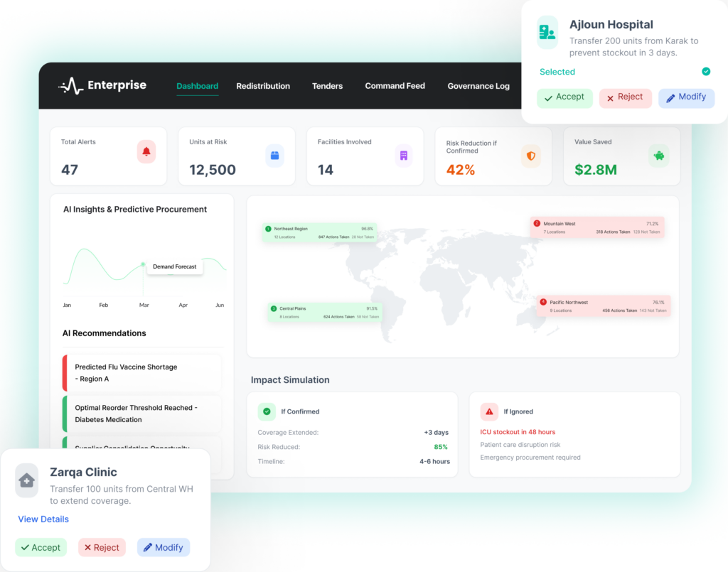Click the green piggy bank icon in Value Saved

coord(658,155)
